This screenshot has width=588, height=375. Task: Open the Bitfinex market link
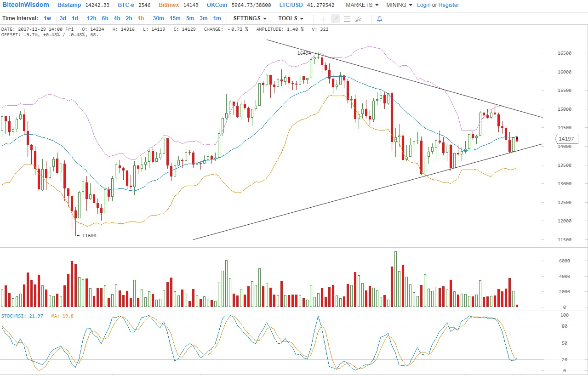point(170,5)
